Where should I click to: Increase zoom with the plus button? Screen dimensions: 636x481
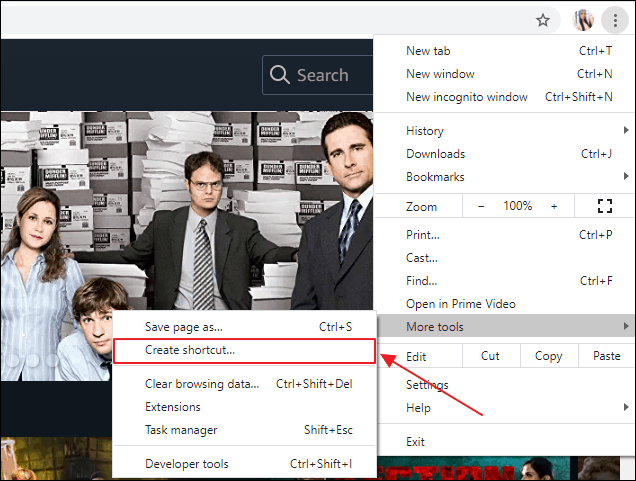coord(554,206)
